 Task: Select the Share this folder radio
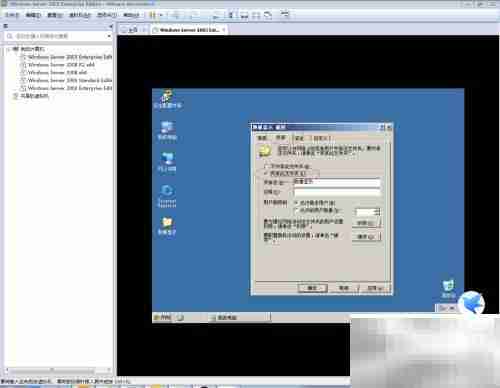click(285, 173)
